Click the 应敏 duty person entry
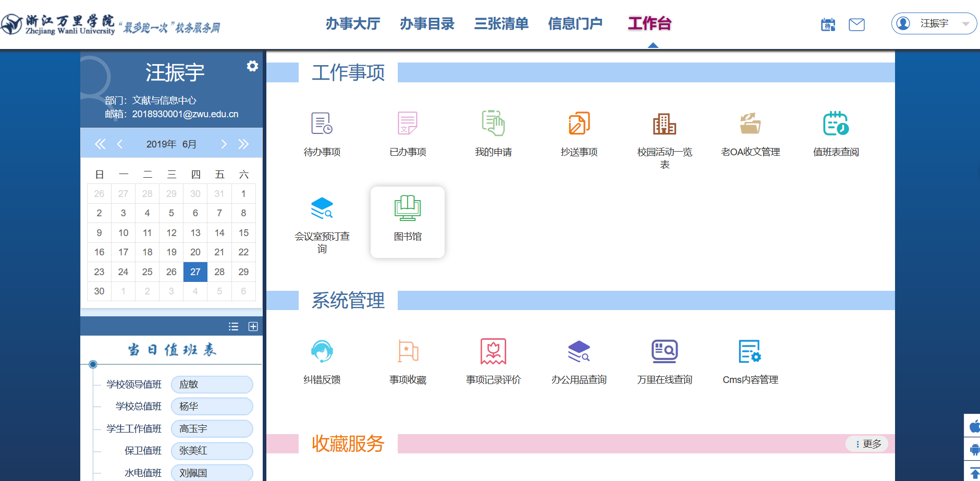Image resolution: width=980 pixels, height=481 pixels. click(212, 385)
